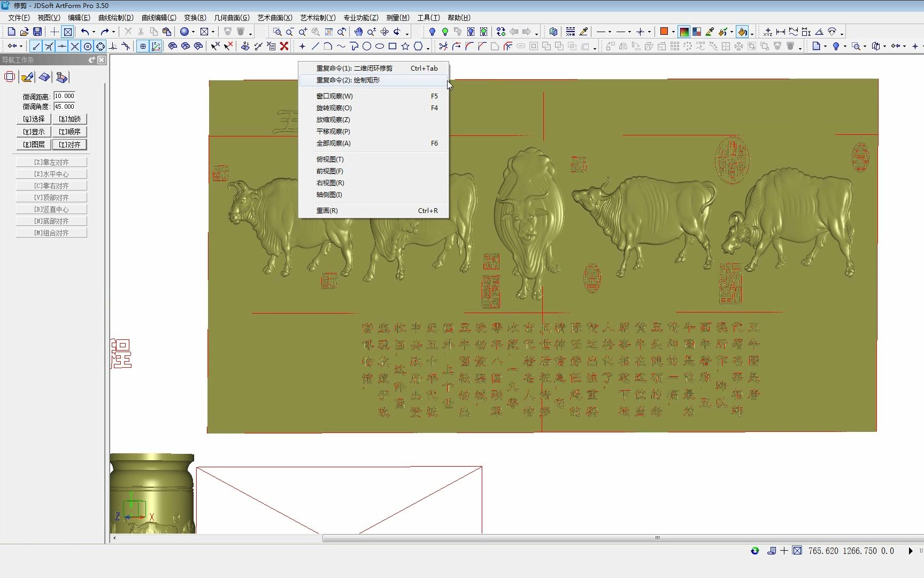Viewport: 924px width, 578px height.
Task: Select the paint bucket fill tool
Action: point(742,32)
